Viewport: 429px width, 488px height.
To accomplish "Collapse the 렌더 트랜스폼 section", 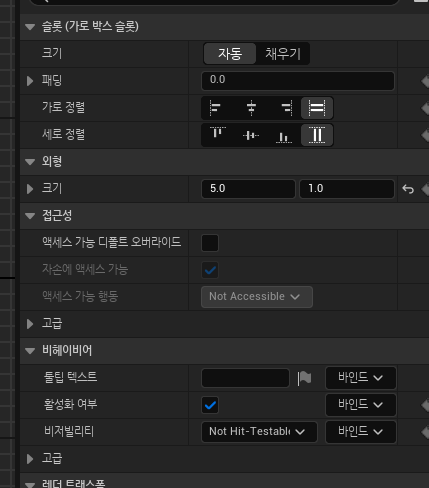I will tap(30, 484).
